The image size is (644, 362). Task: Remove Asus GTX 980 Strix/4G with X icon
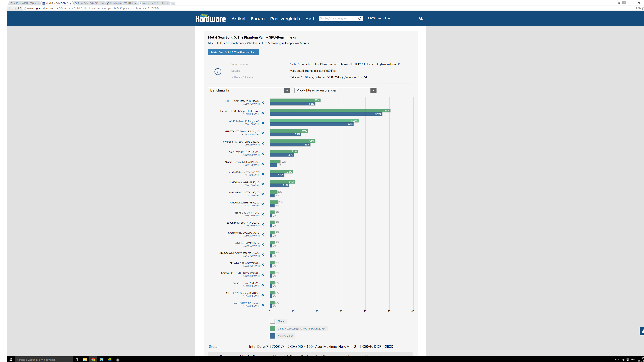pos(262,305)
